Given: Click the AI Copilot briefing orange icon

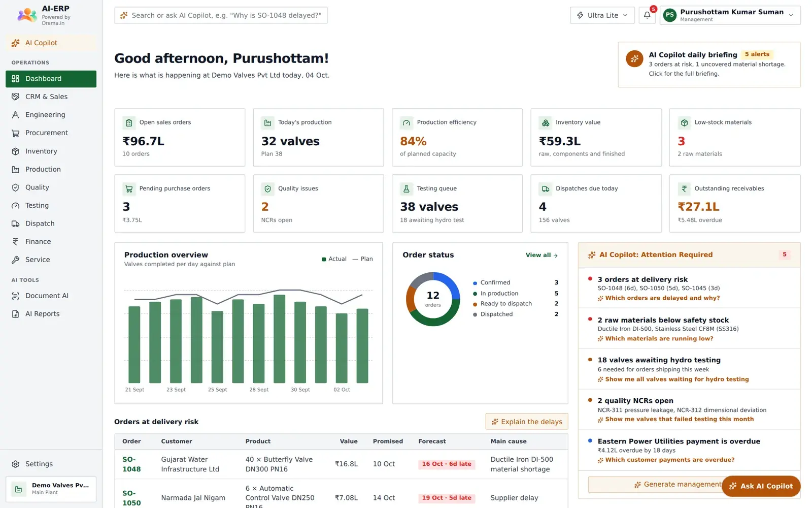Looking at the screenshot, I should tap(634, 59).
